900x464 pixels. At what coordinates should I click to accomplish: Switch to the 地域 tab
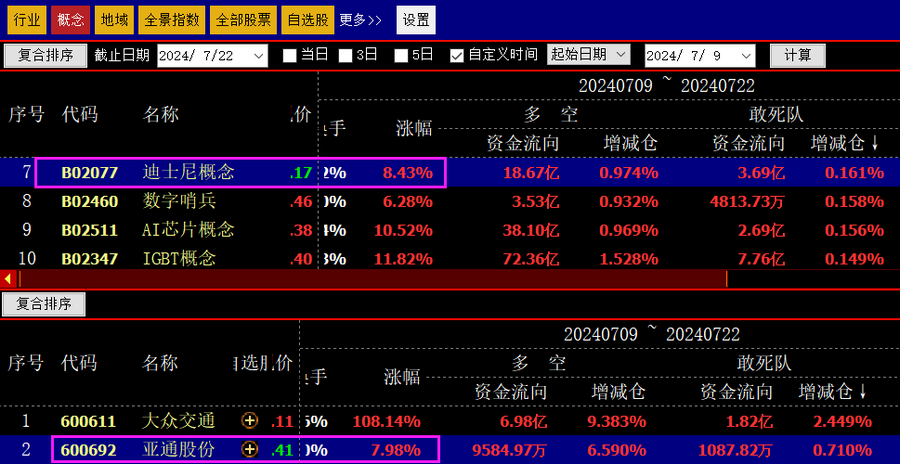pyautogui.click(x=114, y=20)
